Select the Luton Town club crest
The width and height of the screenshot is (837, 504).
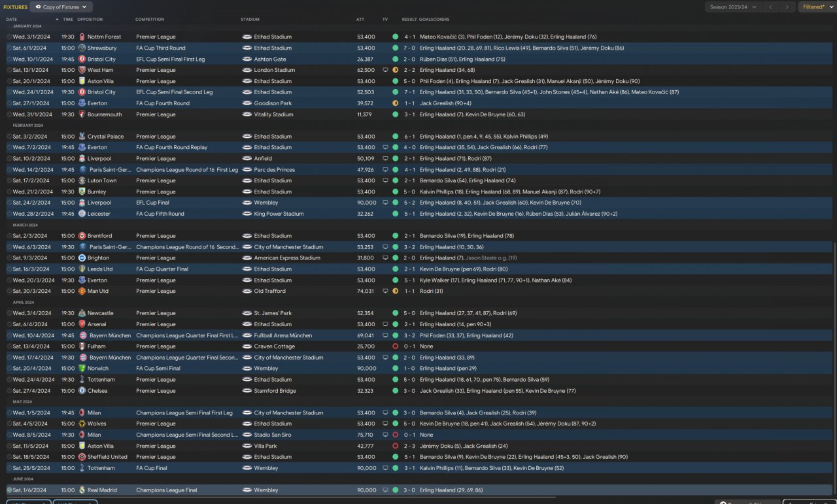(82, 180)
